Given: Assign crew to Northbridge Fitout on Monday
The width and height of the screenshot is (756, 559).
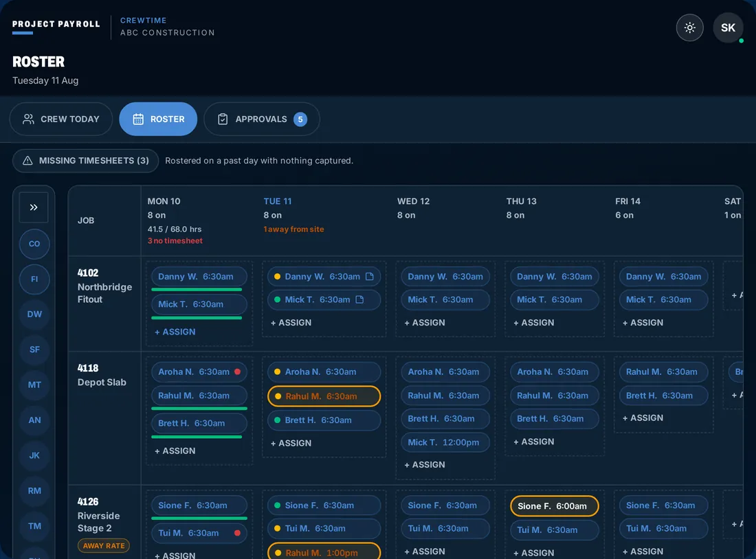Looking at the screenshot, I should tap(175, 332).
